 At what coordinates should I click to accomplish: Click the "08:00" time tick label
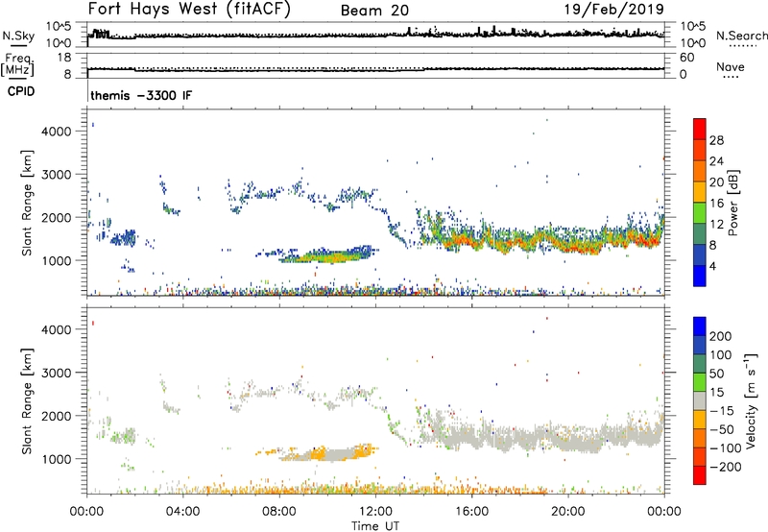[279, 512]
